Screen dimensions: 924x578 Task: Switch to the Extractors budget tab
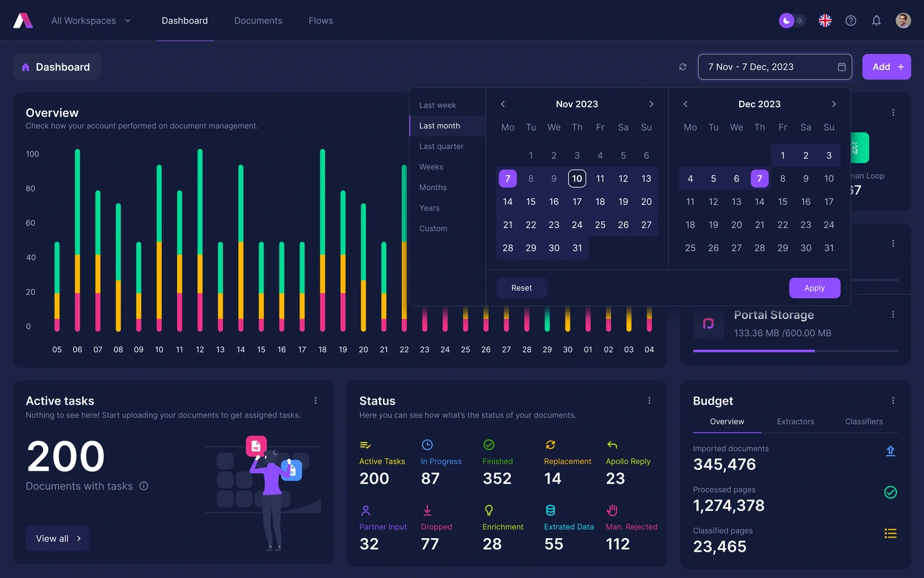796,422
